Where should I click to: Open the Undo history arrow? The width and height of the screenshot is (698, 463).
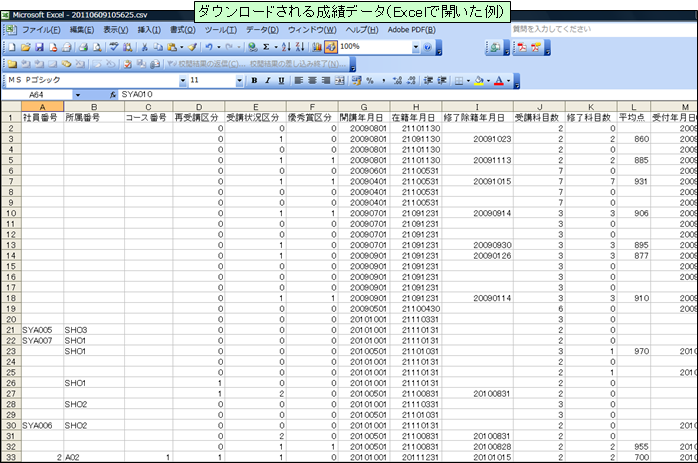(219, 47)
